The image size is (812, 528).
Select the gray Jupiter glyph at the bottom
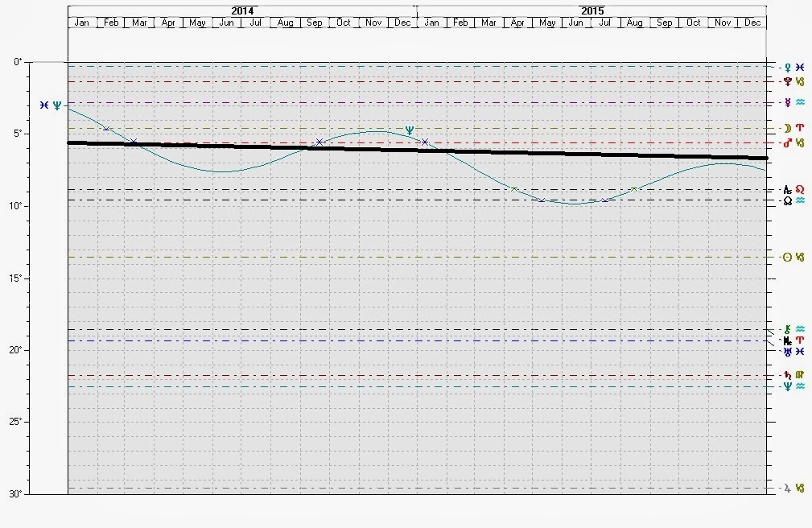click(788, 488)
